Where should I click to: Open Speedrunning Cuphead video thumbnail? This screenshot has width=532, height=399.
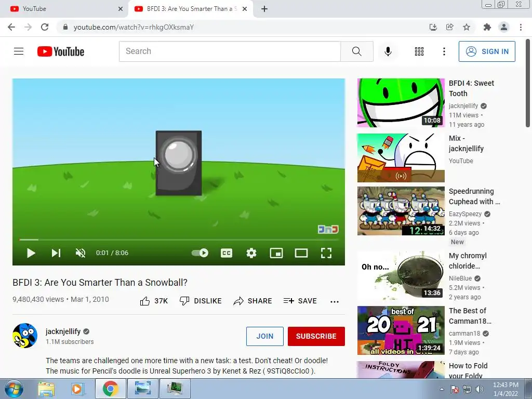(x=401, y=211)
